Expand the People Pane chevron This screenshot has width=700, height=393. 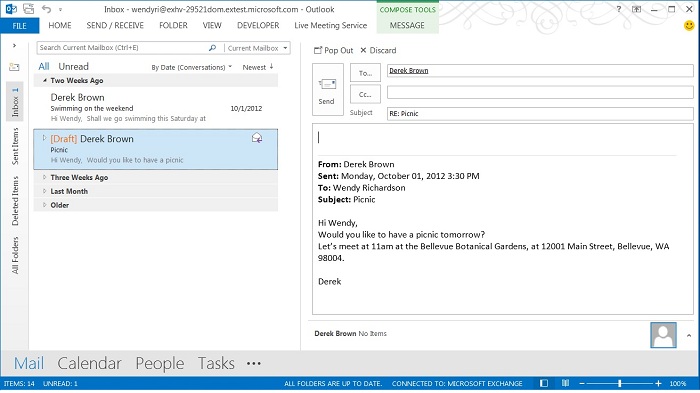pyautogui.click(x=689, y=335)
